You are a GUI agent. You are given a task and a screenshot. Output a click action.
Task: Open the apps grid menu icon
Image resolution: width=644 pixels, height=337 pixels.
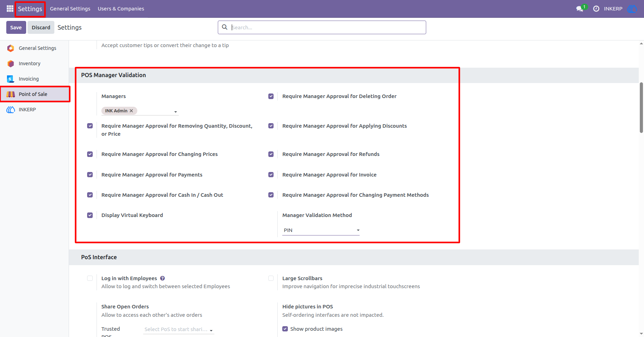click(10, 9)
